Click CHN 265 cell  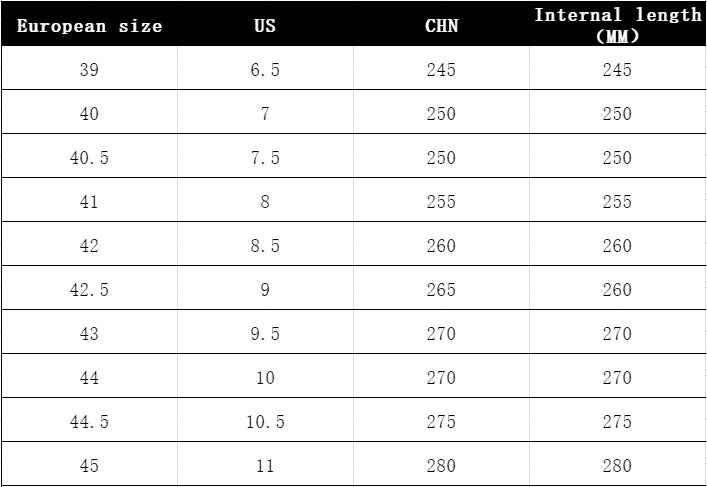tap(441, 289)
